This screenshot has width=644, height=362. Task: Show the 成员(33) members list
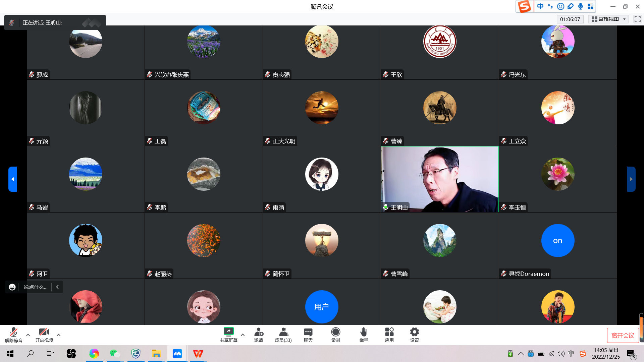click(x=283, y=335)
